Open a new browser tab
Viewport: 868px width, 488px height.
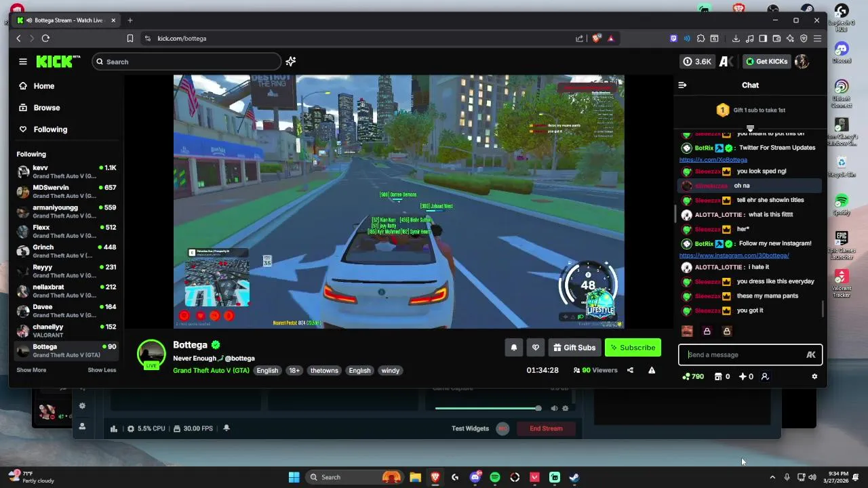pos(130,20)
